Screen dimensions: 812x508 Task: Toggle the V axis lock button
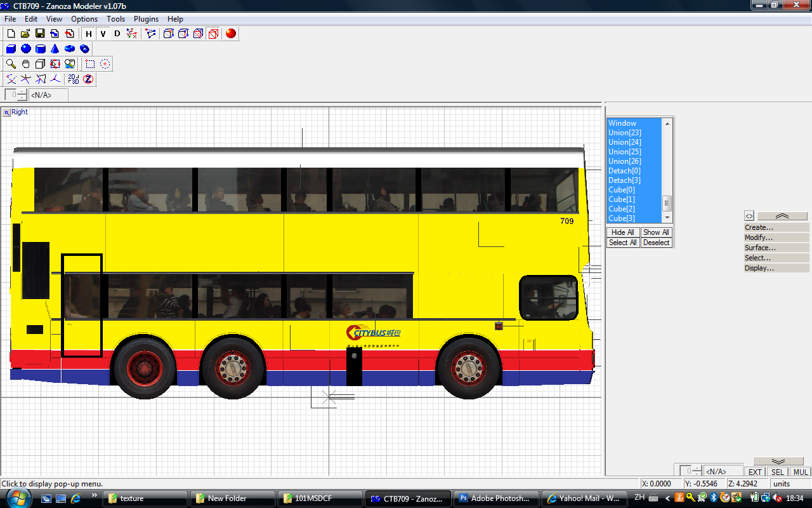103,34
